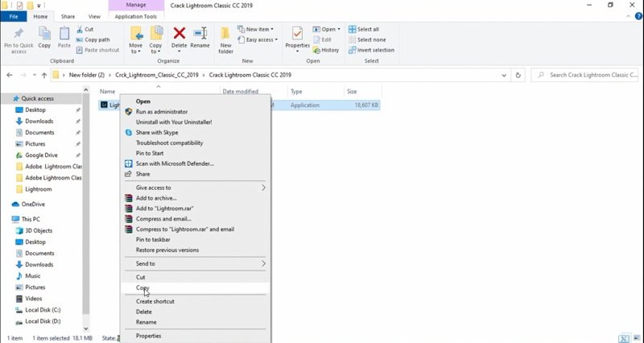Switch to the Share ribbon tab
This screenshot has width=644, height=343.
point(68,16)
